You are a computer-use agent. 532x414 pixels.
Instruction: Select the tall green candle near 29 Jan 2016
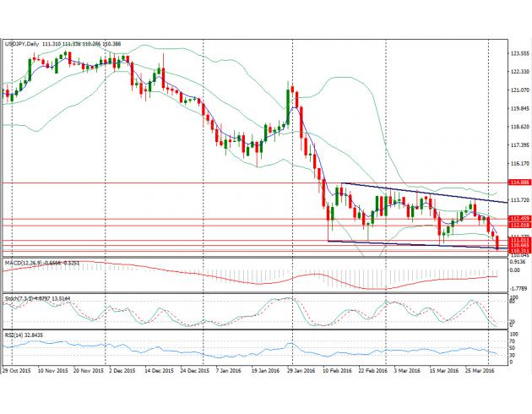[289, 107]
